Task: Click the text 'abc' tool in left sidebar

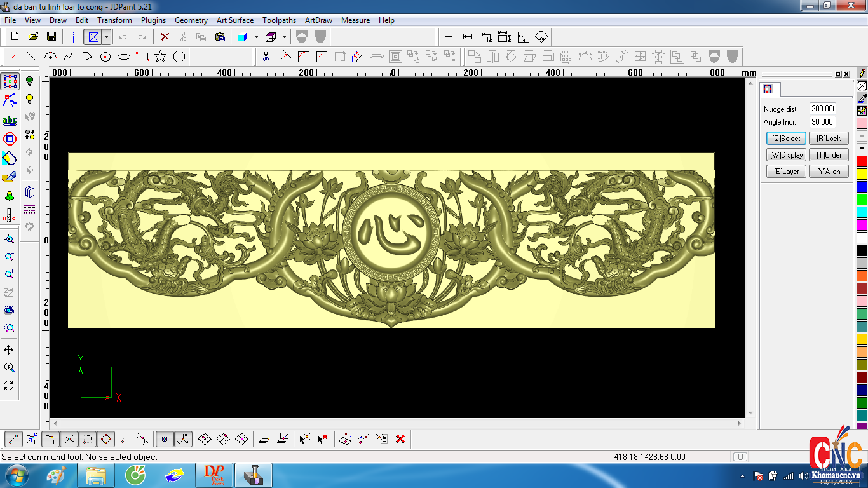Action: pyautogui.click(x=10, y=121)
